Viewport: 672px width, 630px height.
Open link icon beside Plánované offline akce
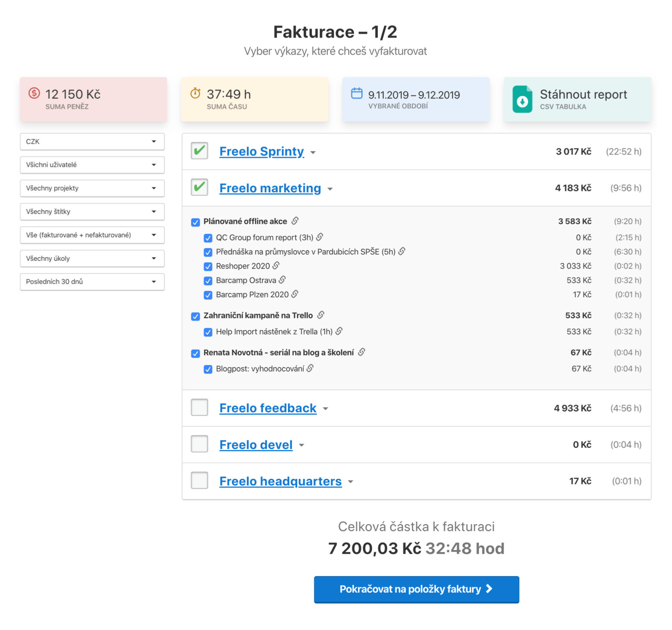tap(295, 221)
